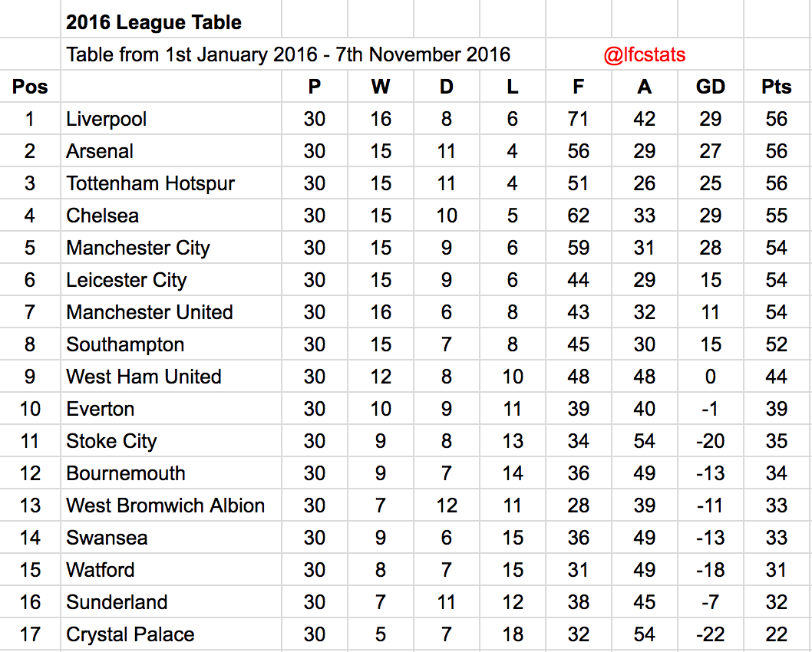Screen dimensions: 812x652
Task: Select the Tottenham Hotspur cell
Action: pos(171,183)
